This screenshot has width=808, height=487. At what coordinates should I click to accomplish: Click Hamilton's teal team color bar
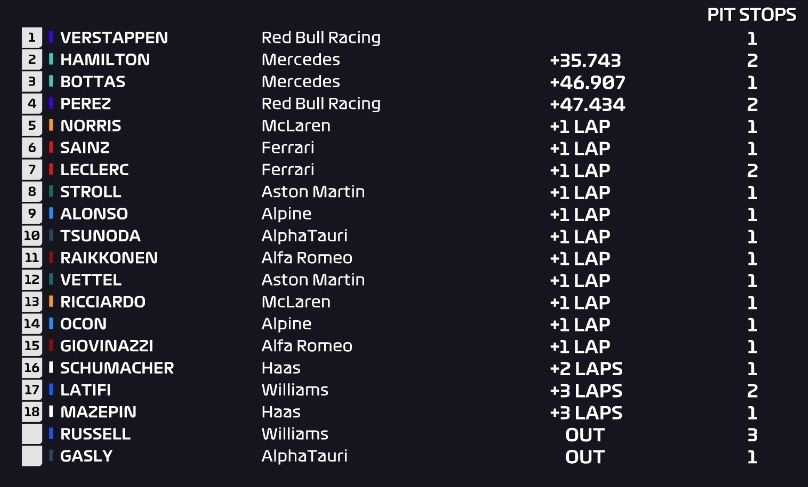(51, 59)
